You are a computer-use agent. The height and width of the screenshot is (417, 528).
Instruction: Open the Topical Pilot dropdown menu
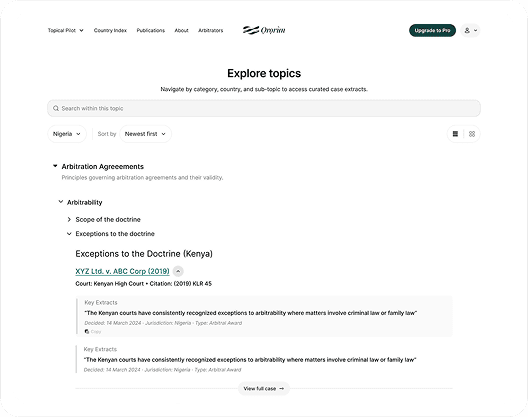(65, 30)
